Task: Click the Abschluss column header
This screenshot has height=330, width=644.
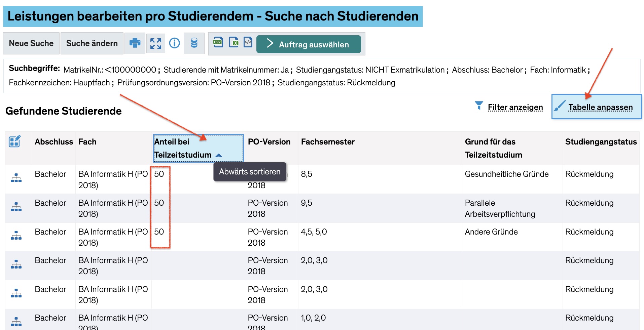Action: [54, 142]
